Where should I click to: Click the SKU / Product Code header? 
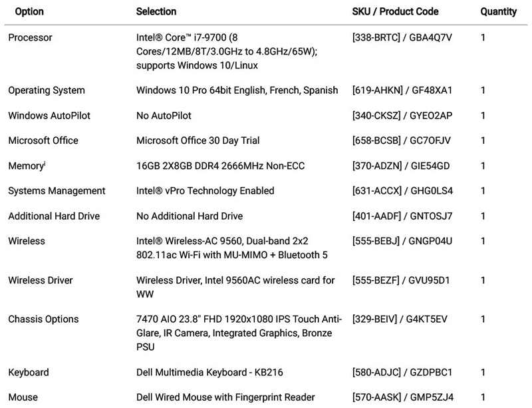(x=395, y=11)
